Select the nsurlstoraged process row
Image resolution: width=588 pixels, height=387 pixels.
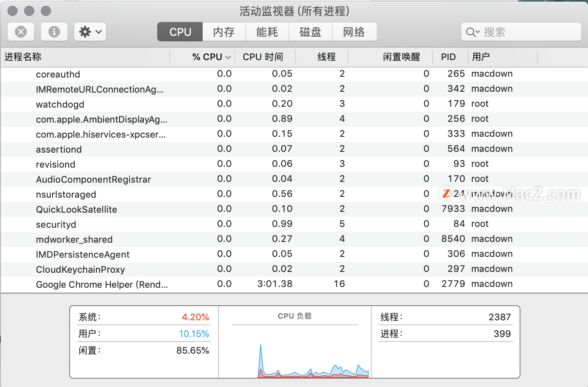click(x=294, y=194)
